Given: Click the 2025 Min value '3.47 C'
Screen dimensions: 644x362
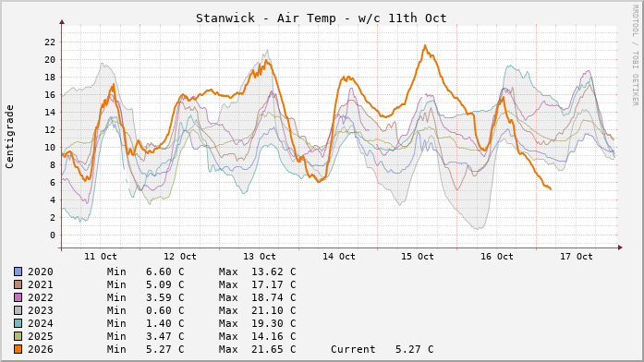Looking at the screenshot, I should pos(165,336).
